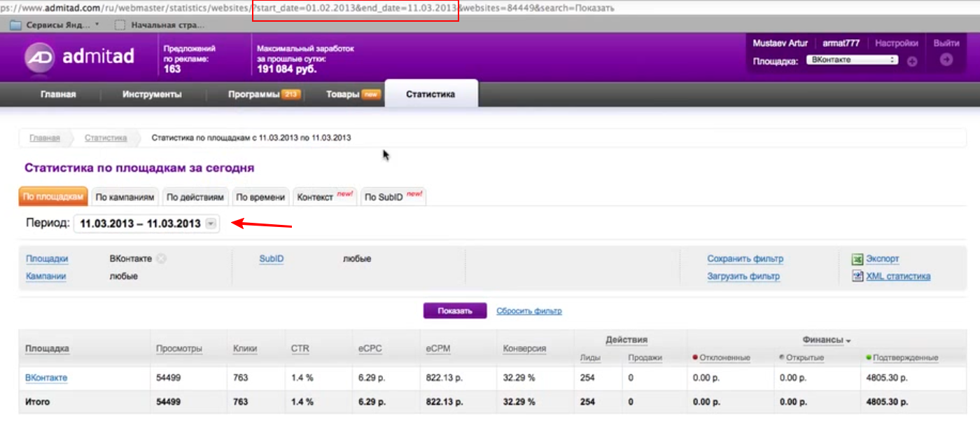Open the Товары navigation tab
This screenshot has height=433, width=980.
(353, 95)
